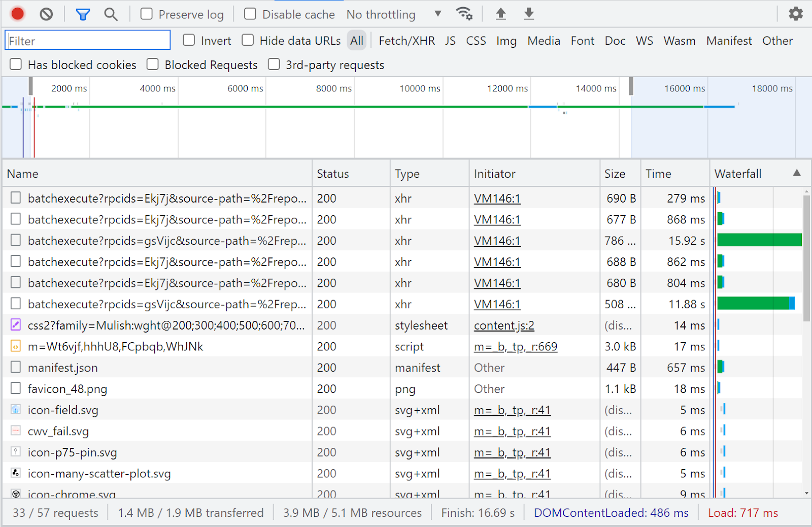The image size is (812, 527).
Task: Open content.js:2 initiator link
Action: (x=504, y=325)
